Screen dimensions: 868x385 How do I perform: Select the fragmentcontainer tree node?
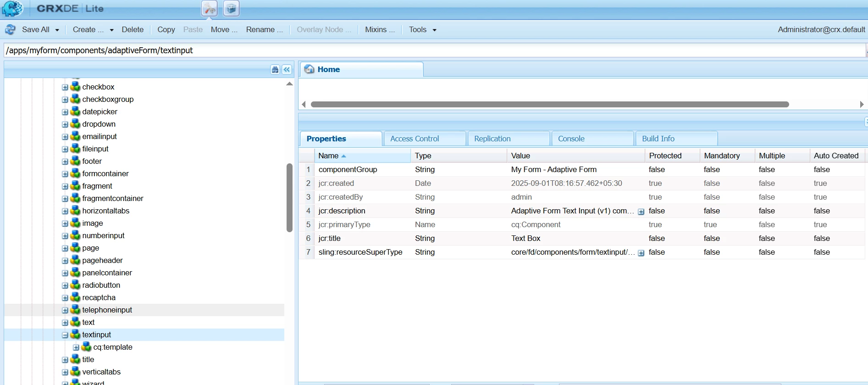click(113, 198)
